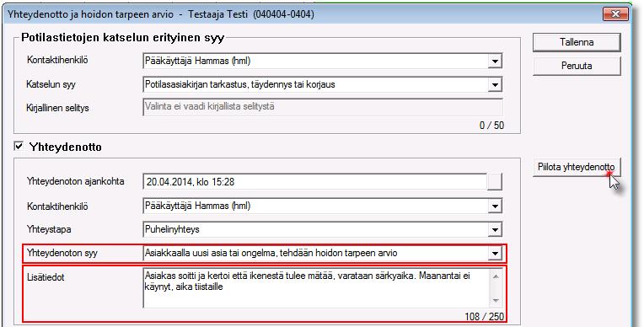This screenshot has width=644, height=327.
Task: Open Kontaktihenkilö dropdown in Yhteydenotto section
Action: click(495, 206)
